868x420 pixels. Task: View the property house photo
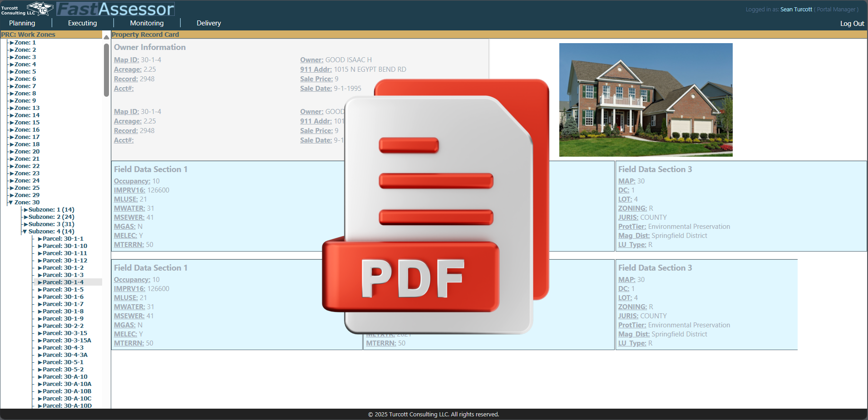click(x=646, y=99)
